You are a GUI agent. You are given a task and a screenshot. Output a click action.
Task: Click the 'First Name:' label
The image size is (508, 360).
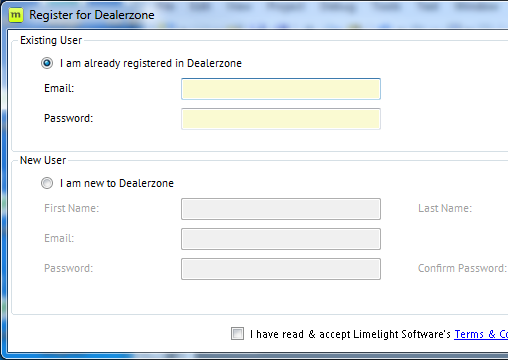72,208
